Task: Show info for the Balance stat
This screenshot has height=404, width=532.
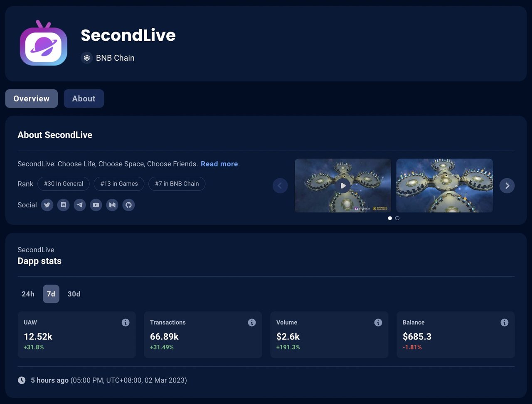Action: [505, 323]
